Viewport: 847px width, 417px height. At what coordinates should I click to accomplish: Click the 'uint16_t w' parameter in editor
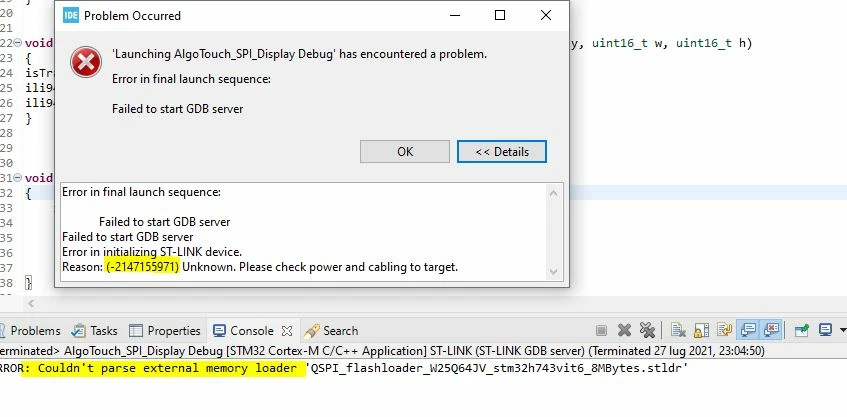(627, 43)
